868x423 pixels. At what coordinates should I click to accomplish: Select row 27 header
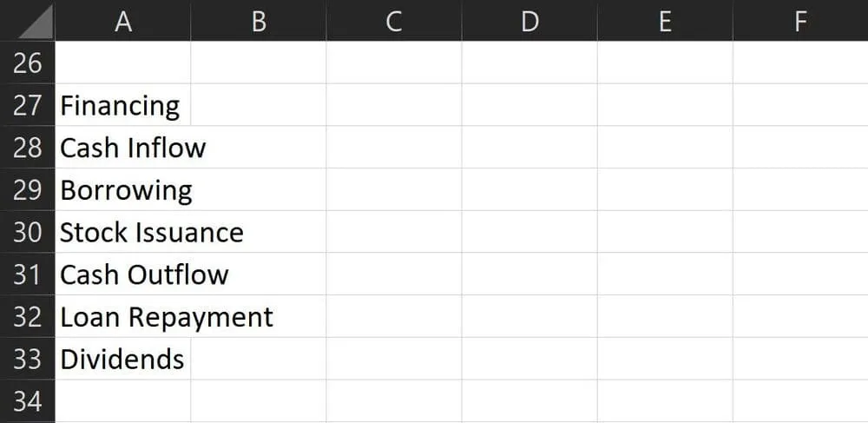[28, 105]
